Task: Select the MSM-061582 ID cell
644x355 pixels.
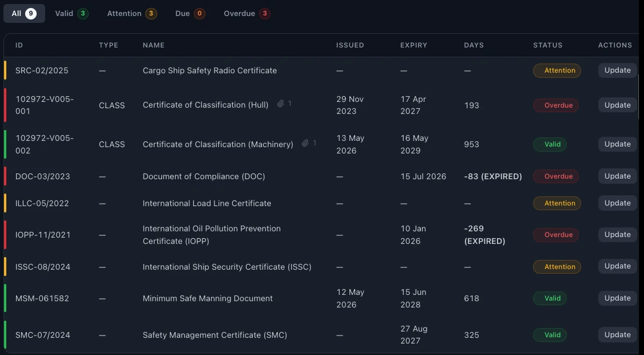Action: (42, 298)
